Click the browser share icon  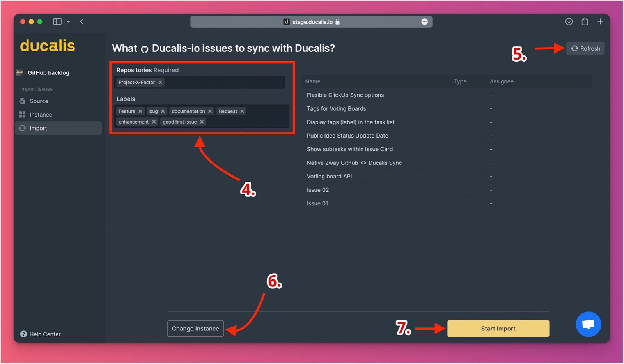(x=585, y=21)
